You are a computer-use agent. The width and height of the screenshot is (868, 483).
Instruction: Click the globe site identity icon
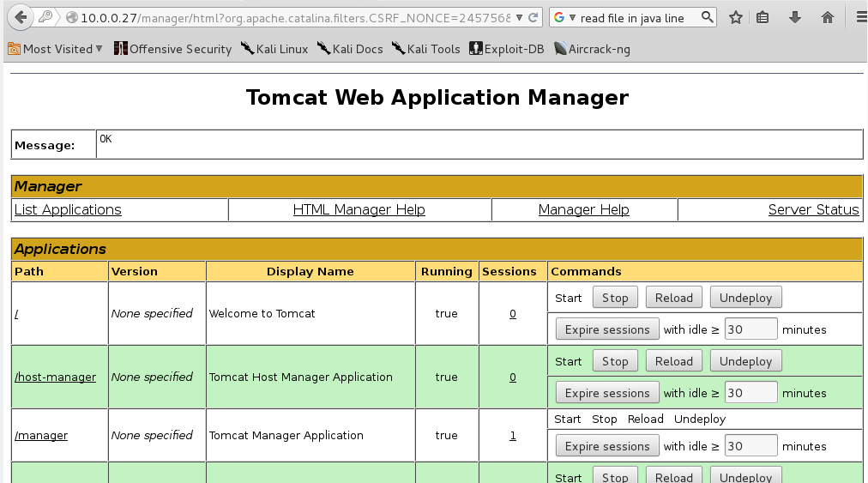point(71,18)
